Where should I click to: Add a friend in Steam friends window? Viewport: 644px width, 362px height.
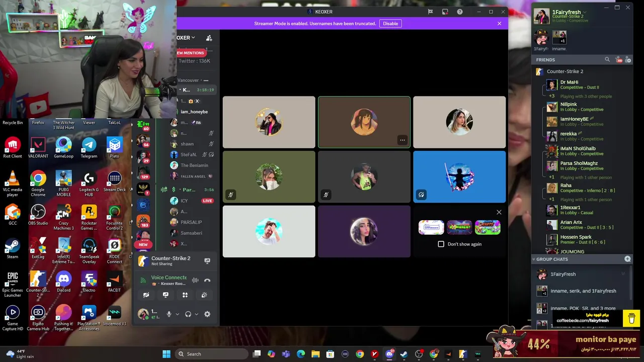coord(628,60)
